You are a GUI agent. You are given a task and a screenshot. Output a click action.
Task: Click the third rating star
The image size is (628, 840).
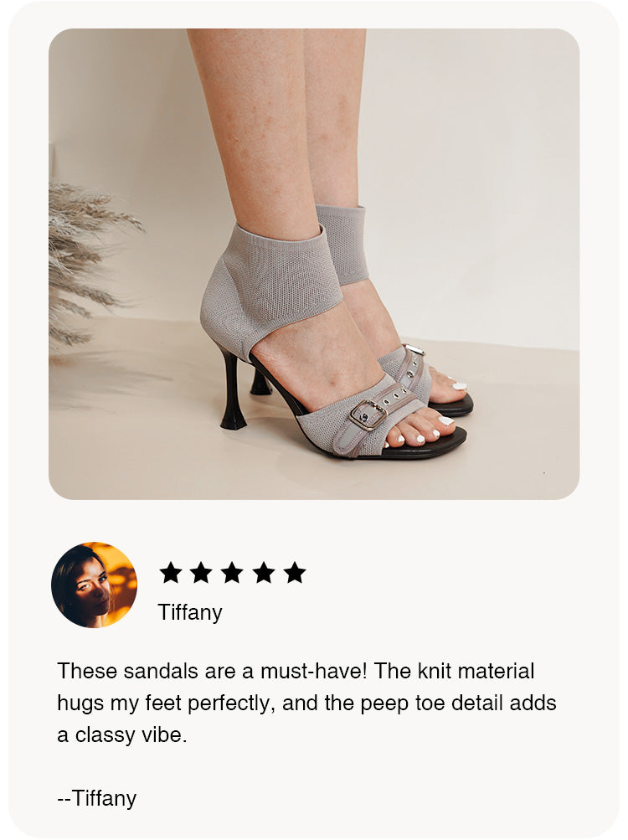point(233,573)
